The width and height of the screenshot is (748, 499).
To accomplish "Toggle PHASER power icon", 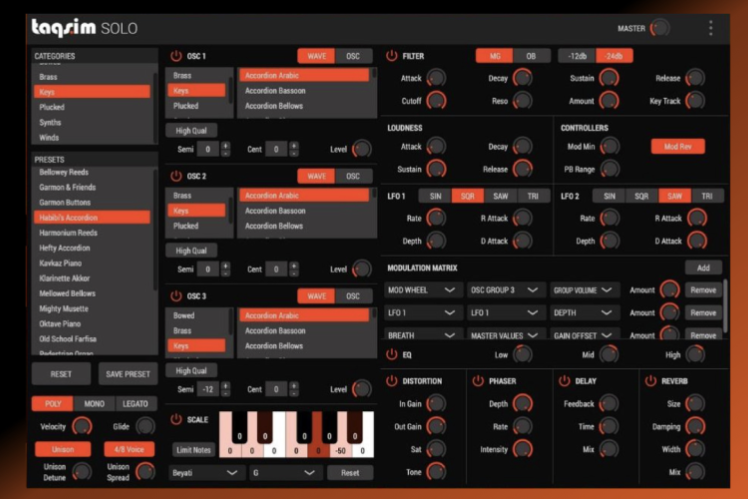I will pos(478,381).
